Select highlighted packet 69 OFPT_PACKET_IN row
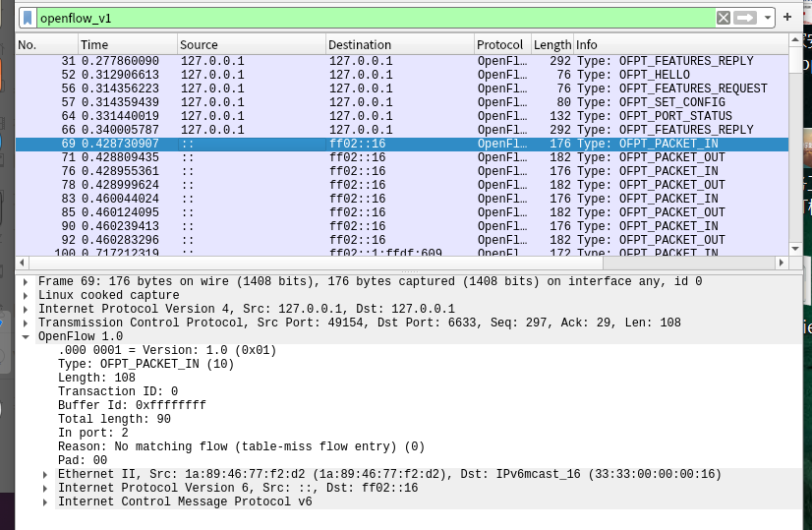 pyautogui.click(x=402, y=144)
